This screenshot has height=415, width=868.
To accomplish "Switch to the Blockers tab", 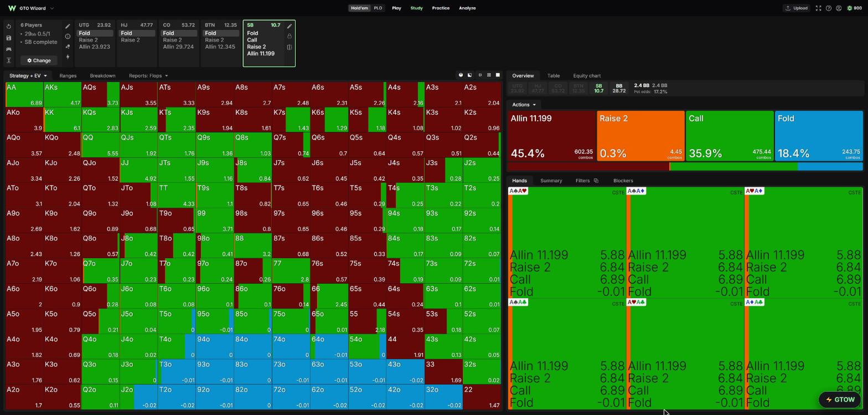I will point(623,181).
